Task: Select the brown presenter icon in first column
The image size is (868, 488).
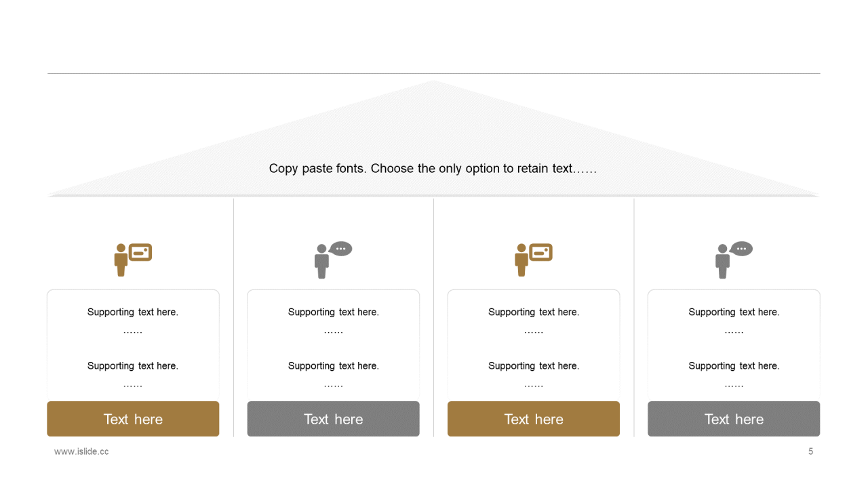Action: pos(133,260)
